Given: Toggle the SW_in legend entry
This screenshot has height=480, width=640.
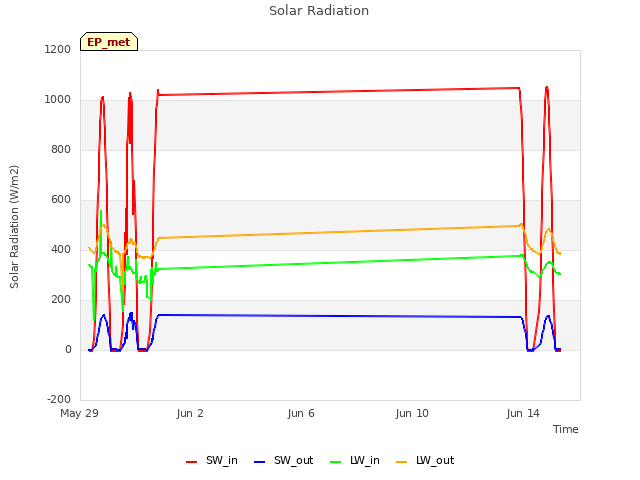Looking at the screenshot, I should point(212,460).
